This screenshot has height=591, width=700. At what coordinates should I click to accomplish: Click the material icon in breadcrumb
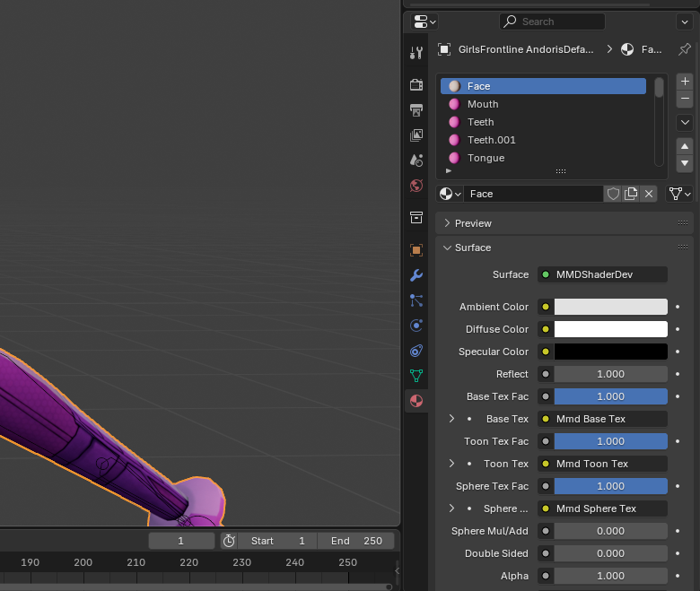tap(627, 49)
